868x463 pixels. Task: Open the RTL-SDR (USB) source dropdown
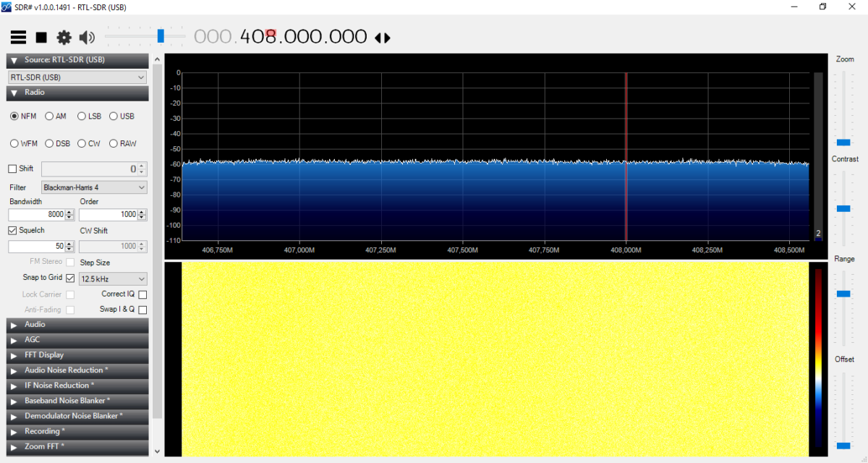77,77
